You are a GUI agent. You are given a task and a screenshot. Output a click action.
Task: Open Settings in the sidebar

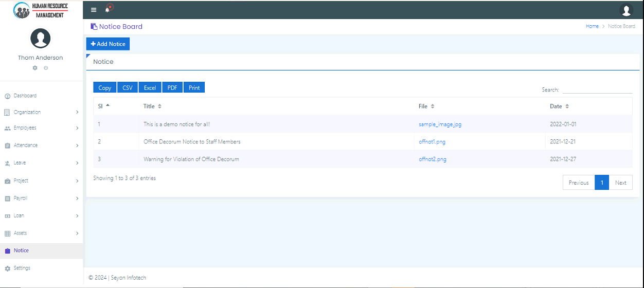click(22, 268)
